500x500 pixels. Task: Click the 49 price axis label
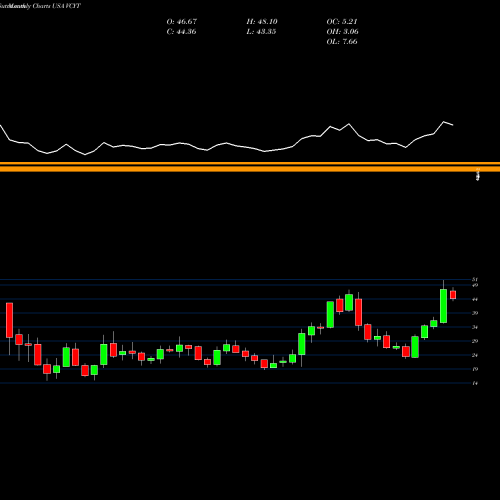(475, 285)
